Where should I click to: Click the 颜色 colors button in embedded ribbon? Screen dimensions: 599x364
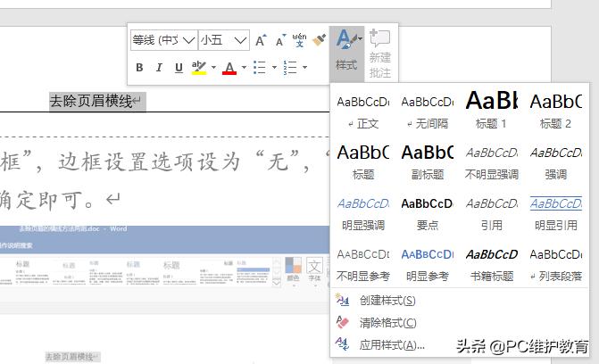tap(293, 269)
